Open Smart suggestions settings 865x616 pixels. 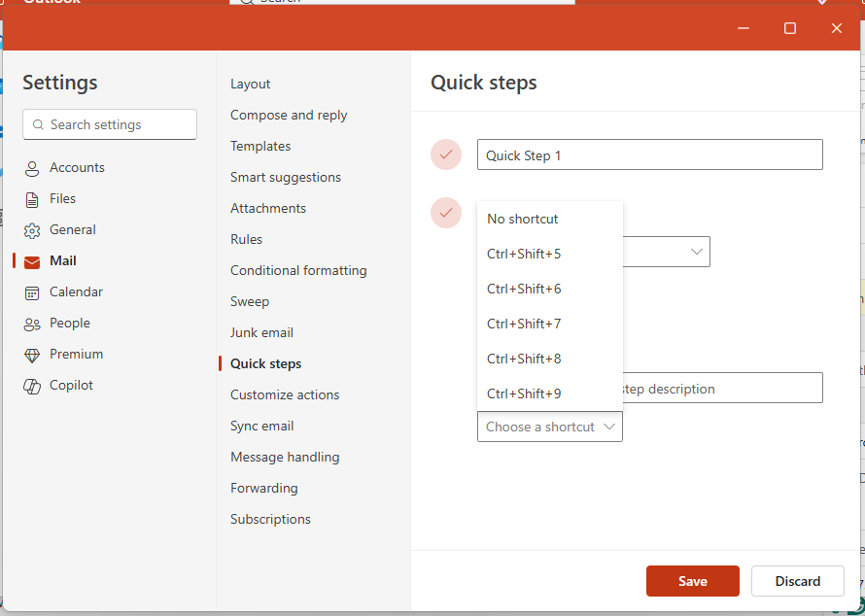click(285, 177)
